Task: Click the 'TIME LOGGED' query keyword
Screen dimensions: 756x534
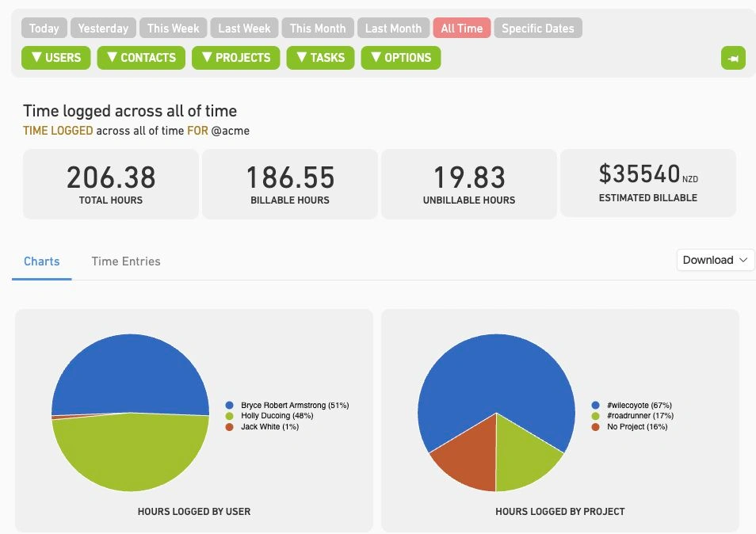Action: 58,131
